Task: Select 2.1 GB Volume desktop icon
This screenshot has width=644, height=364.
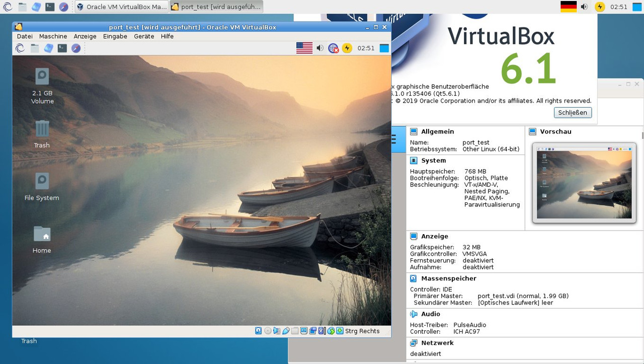Action: pos(42,86)
